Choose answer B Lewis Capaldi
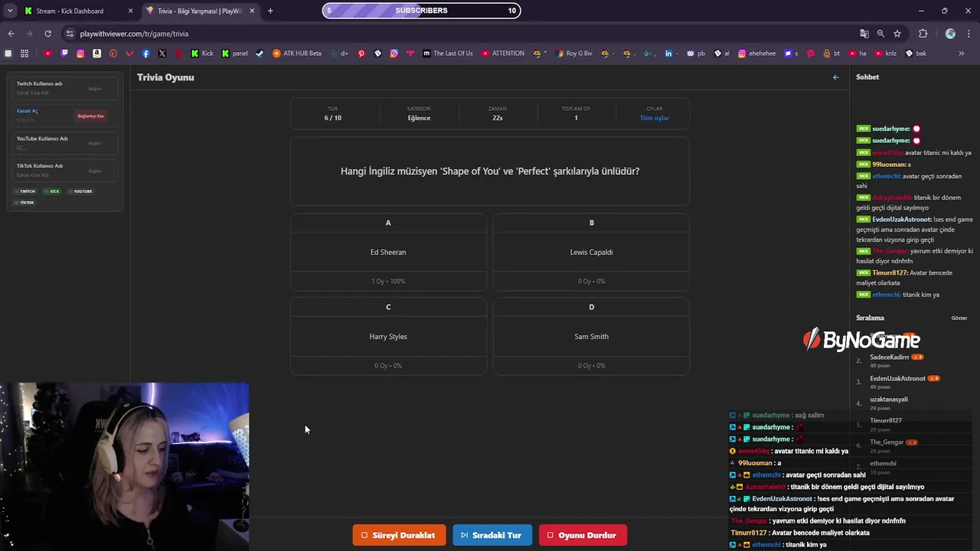Image resolution: width=980 pixels, height=551 pixels. point(591,252)
